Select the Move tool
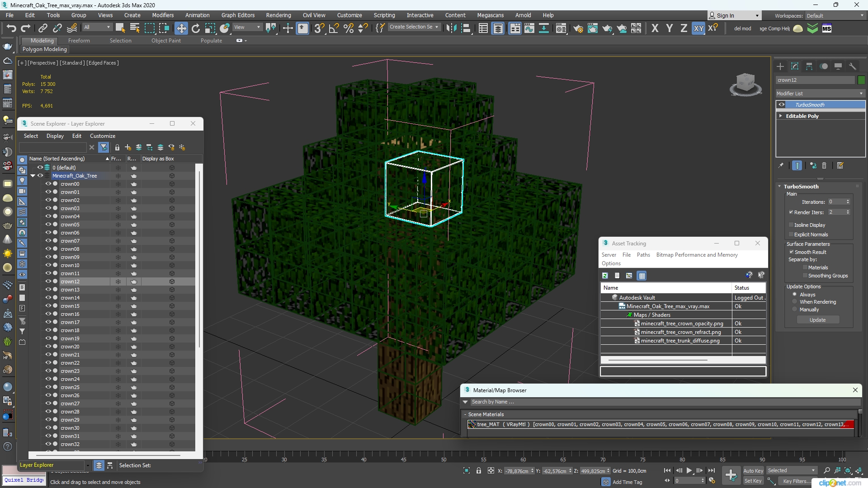868x488 pixels. (181, 28)
